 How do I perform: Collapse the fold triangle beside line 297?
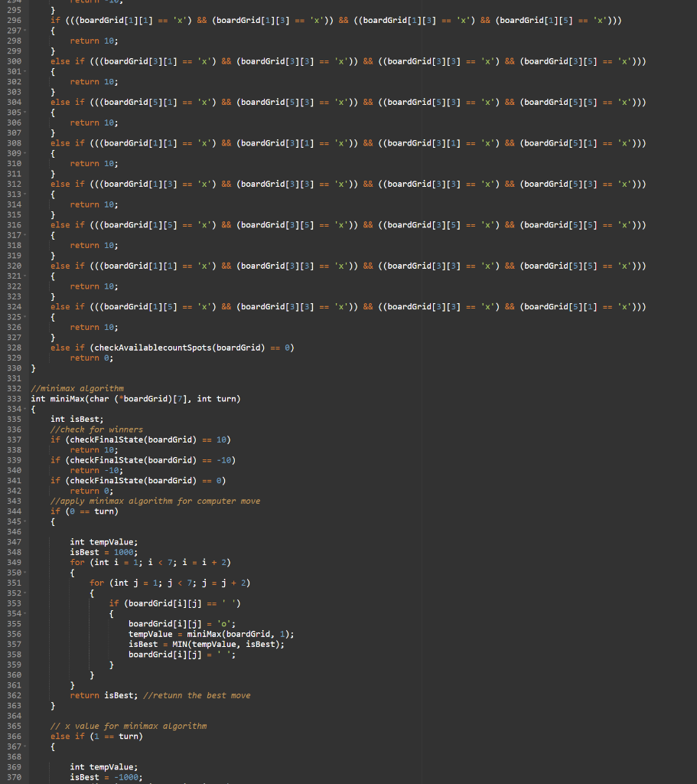26,31
